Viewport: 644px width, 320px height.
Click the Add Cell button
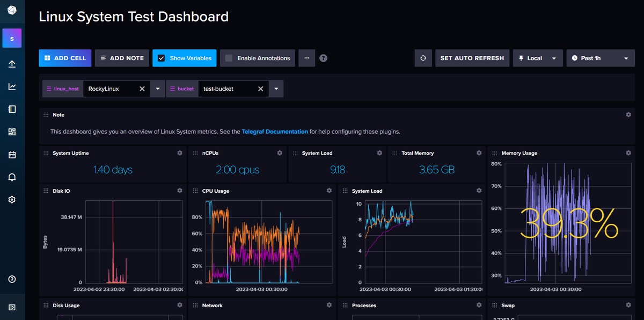pos(65,58)
